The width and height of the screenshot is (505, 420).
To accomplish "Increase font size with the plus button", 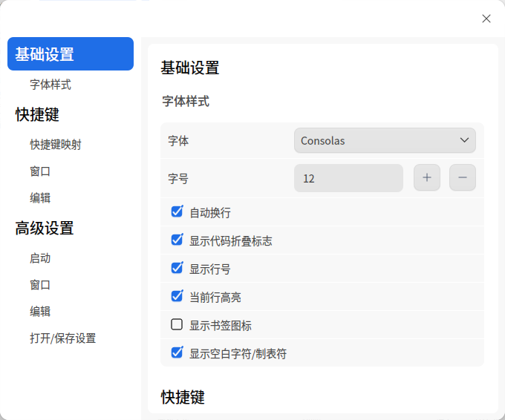I will coord(427,177).
